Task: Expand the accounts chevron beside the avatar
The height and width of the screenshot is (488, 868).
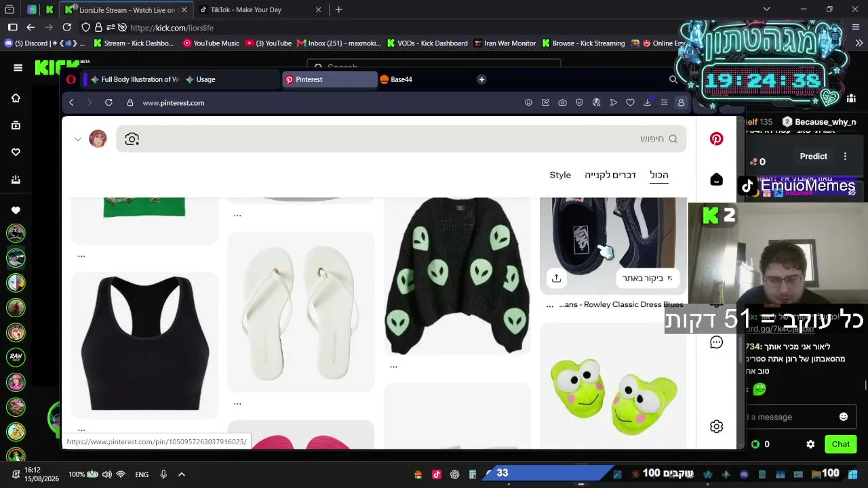Action: (78, 139)
